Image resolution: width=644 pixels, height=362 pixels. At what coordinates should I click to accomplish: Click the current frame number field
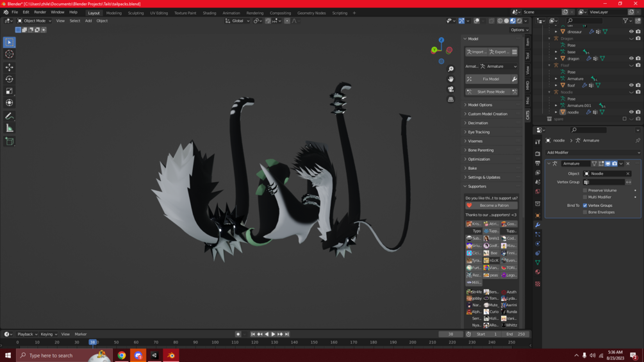pos(450,334)
